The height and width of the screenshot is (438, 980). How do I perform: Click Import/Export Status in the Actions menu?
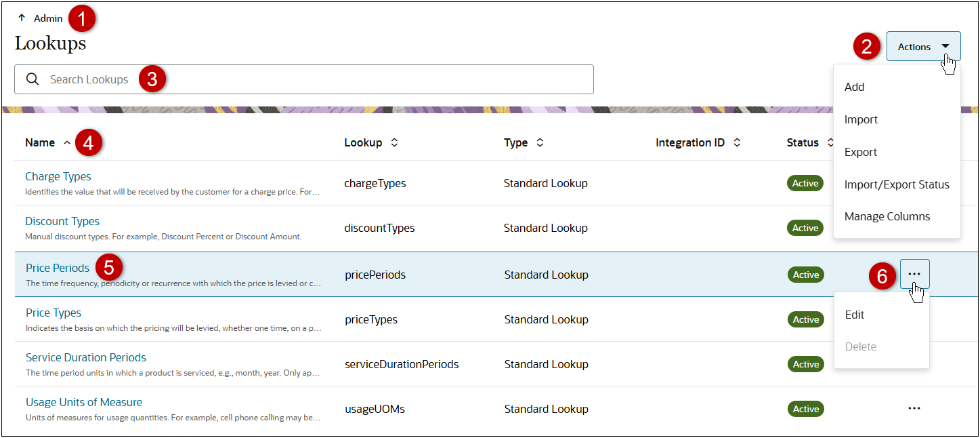click(x=897, y=184)
